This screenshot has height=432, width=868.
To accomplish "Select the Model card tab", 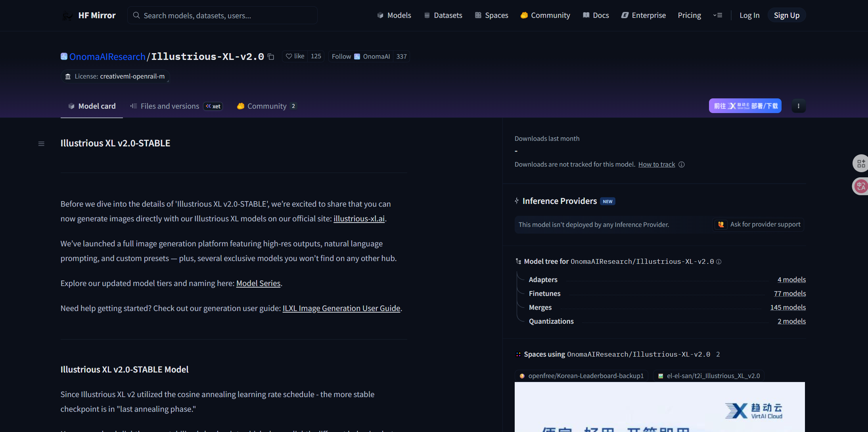I will click(x=92, y=106).
